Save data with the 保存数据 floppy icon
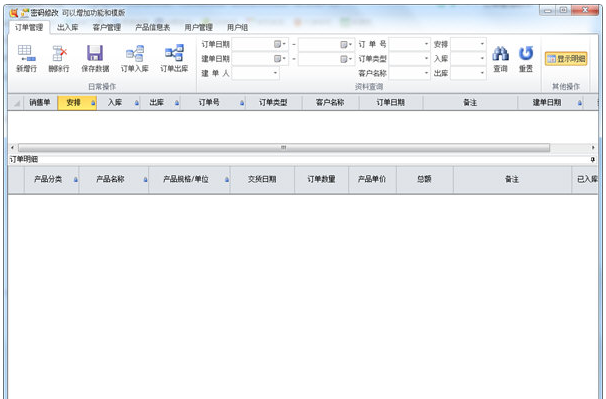 click(95, 53)
